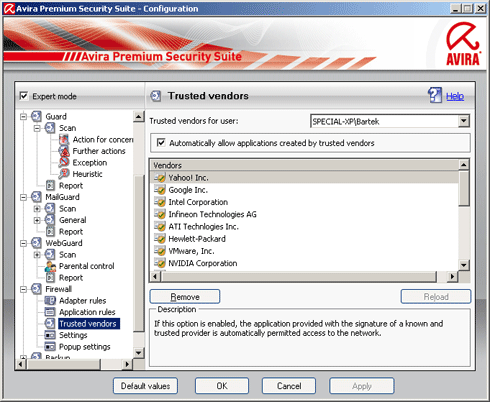
Task: Expand the MailGuard General node
Action: (x=37, y=220)
